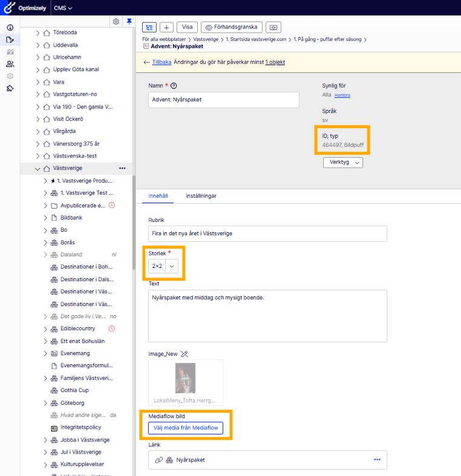Switch to the Inställningar tab
Image resolution: width=461 pixels, height=476 pixels.
201,196
